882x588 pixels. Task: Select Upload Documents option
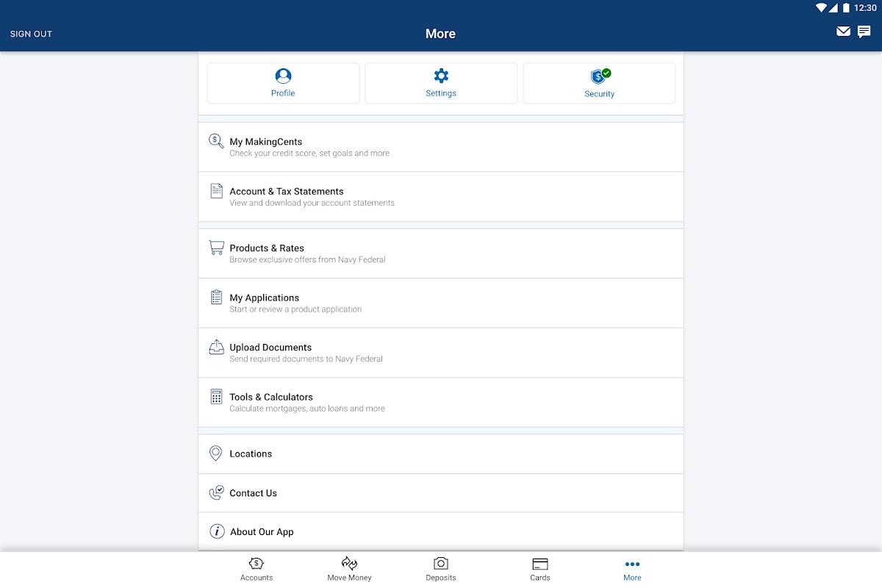pos(441,353)
